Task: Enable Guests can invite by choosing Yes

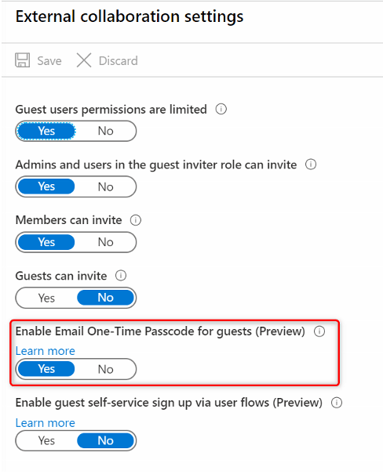Action: (x=46, y=298)
